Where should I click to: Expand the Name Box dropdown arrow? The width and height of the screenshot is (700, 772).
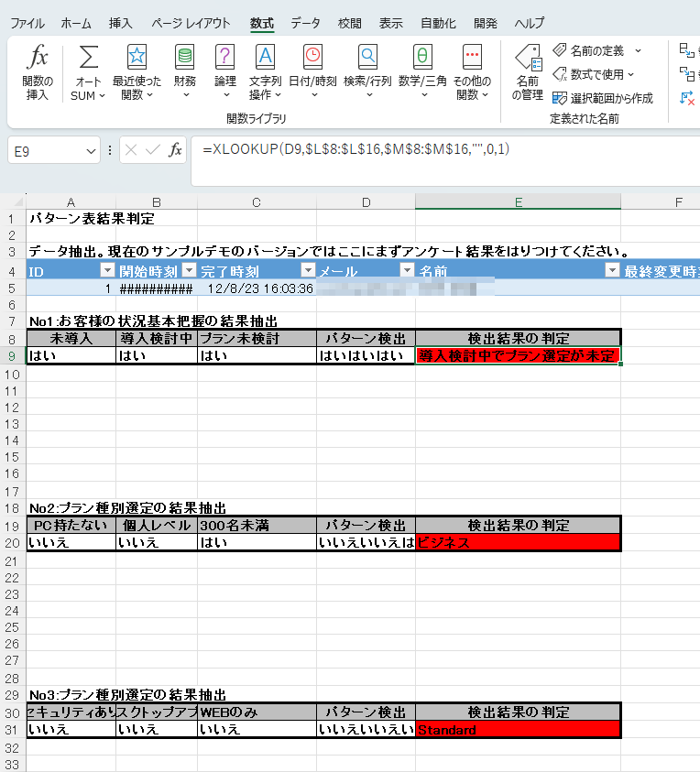91,151
